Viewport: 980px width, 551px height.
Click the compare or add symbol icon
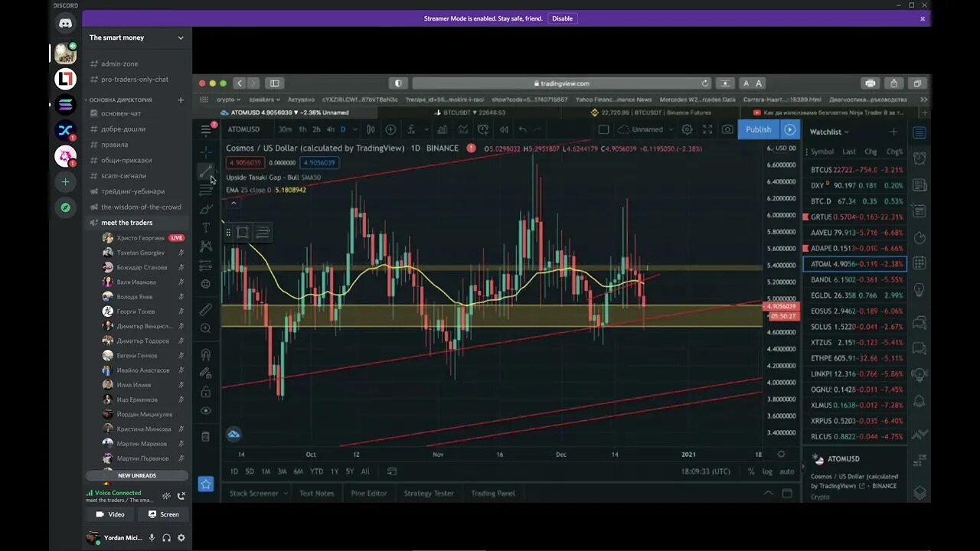point(390,129)
